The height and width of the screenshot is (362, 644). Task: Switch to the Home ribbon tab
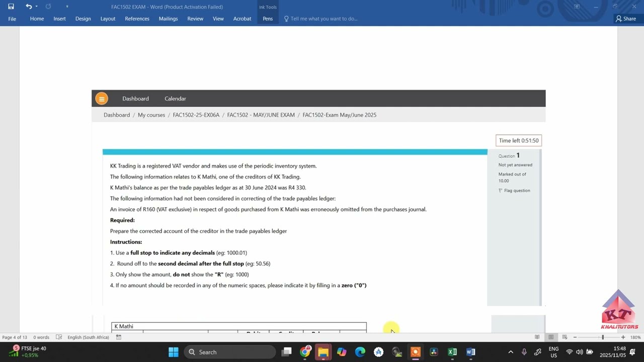37,19
